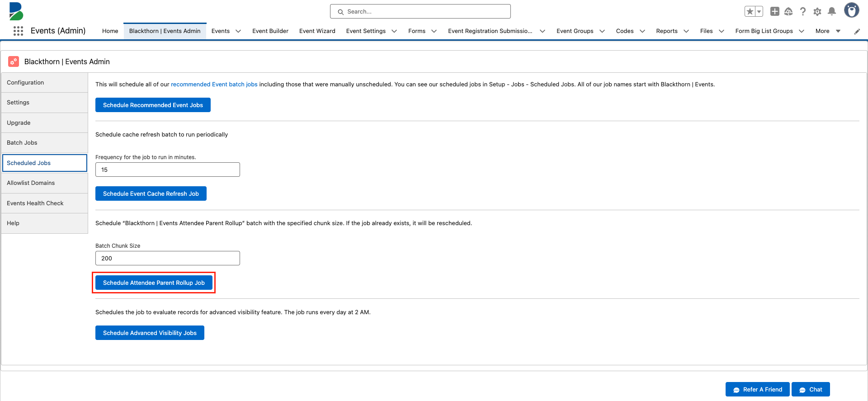Expand Event Settings dropdown chevron
Viewport: 868px width, 401px height.
(x=394, y=31)
